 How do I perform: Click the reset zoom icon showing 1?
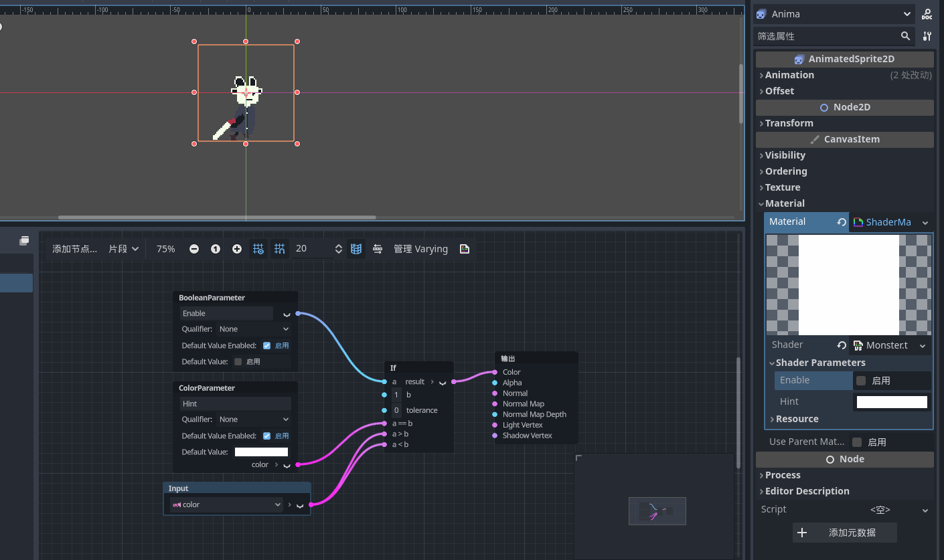[215, 248]
